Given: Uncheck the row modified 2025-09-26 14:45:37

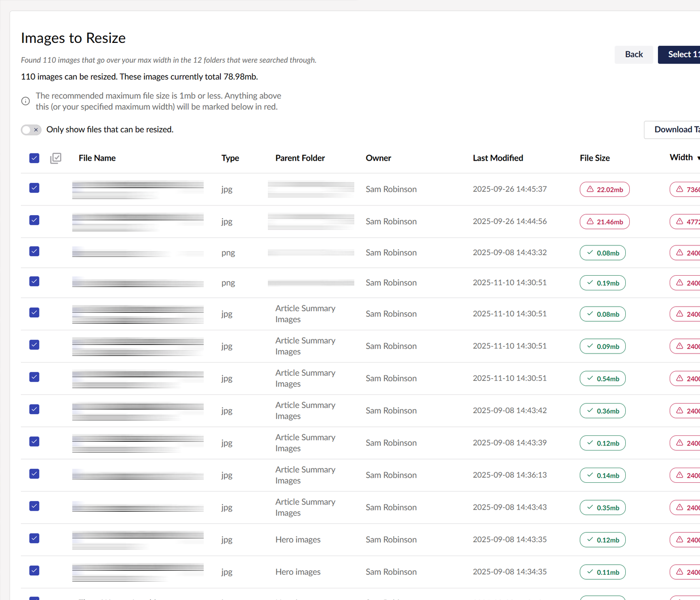Looking at the screenshot, I should click(x=34, y=188).
